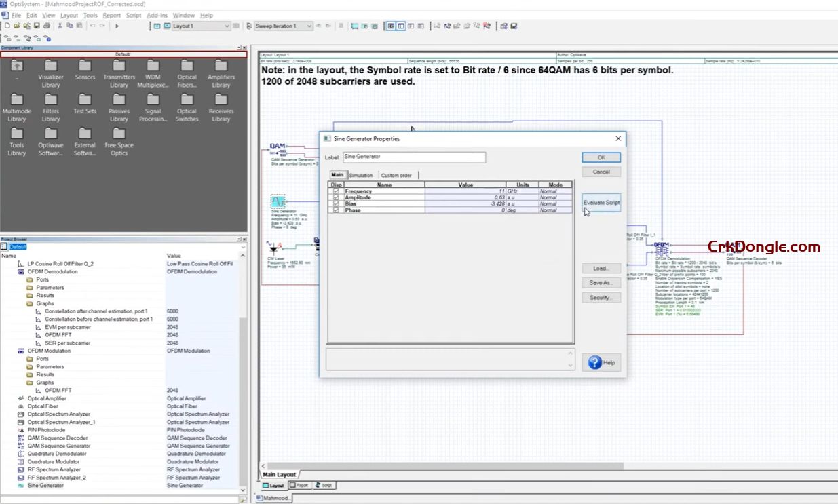Uncheck the Disp checkbox for Phase

pos(336,210)
